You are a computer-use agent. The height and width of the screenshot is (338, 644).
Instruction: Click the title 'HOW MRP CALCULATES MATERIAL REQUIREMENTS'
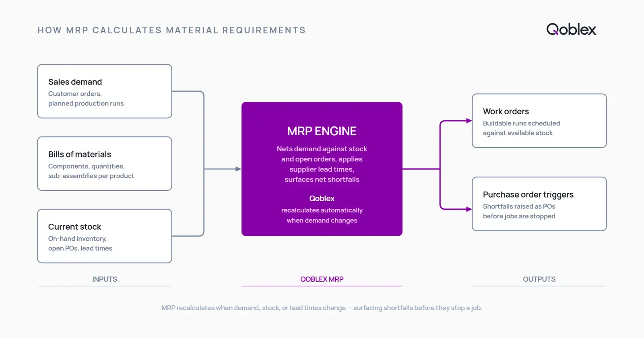click(171, 30)
